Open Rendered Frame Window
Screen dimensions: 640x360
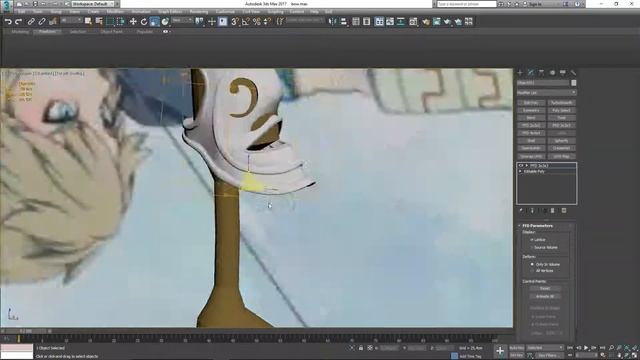(437, 21)
